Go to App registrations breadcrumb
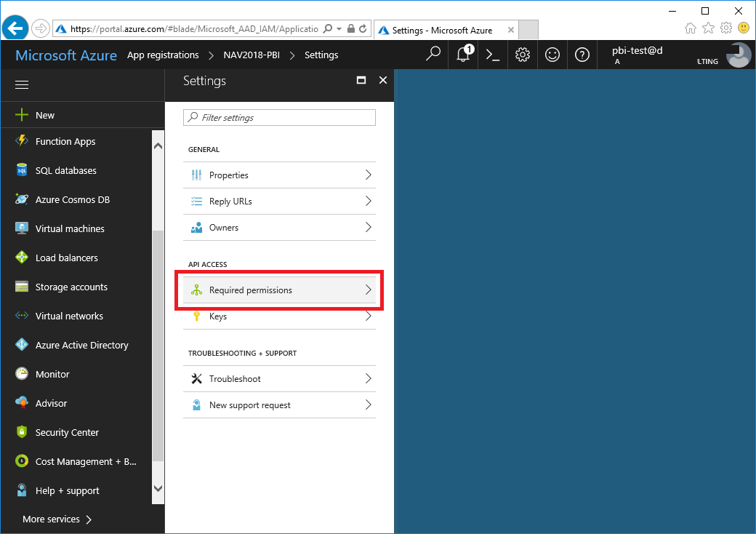The image size is (756, 534). pyautogui.click(x=163, y=55)
